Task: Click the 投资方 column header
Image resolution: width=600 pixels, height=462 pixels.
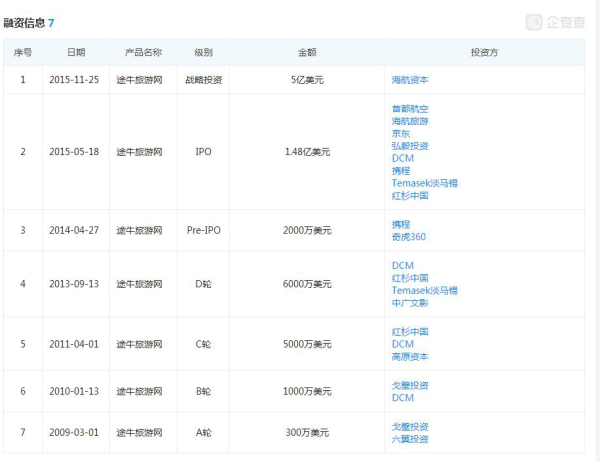Action: tap(484, 52)
